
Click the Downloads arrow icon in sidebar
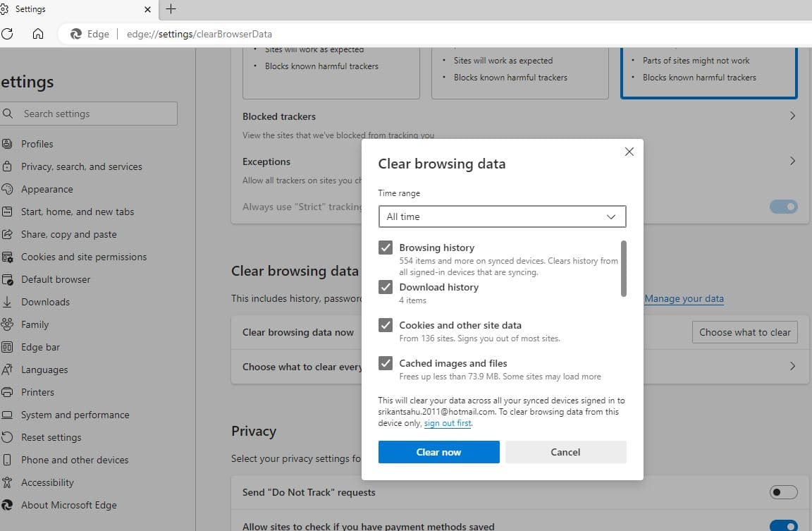[6, 302]
